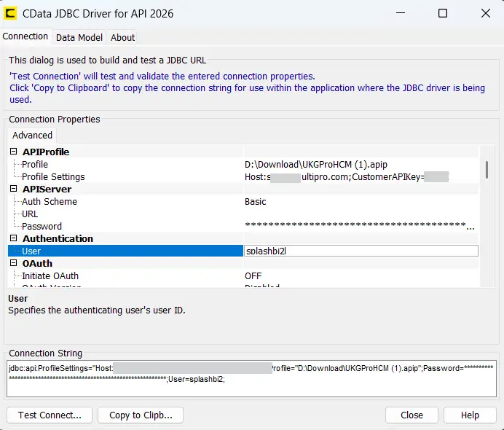504x430 pixels.
Task: Click the APIProfile group heading
Action: click(46, 152)
